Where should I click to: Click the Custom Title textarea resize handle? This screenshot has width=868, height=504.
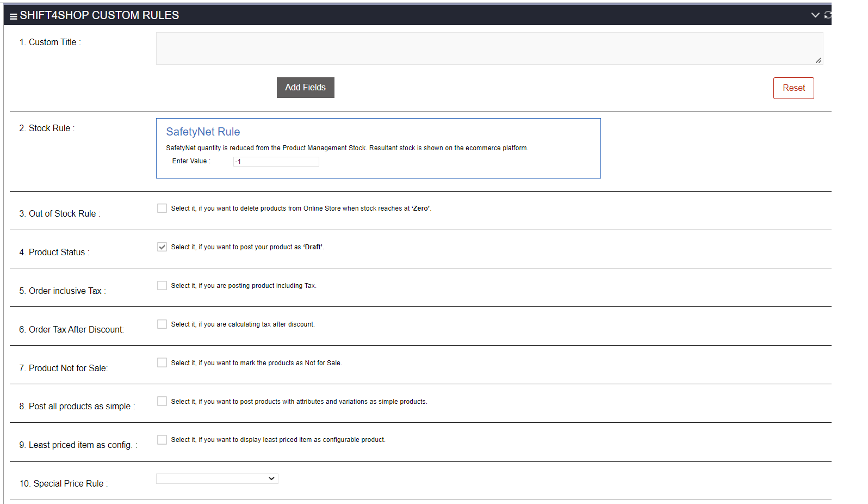[819, 60]
